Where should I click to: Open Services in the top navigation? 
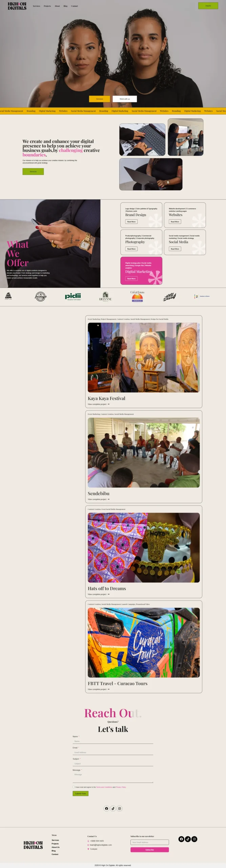point(36,6)
